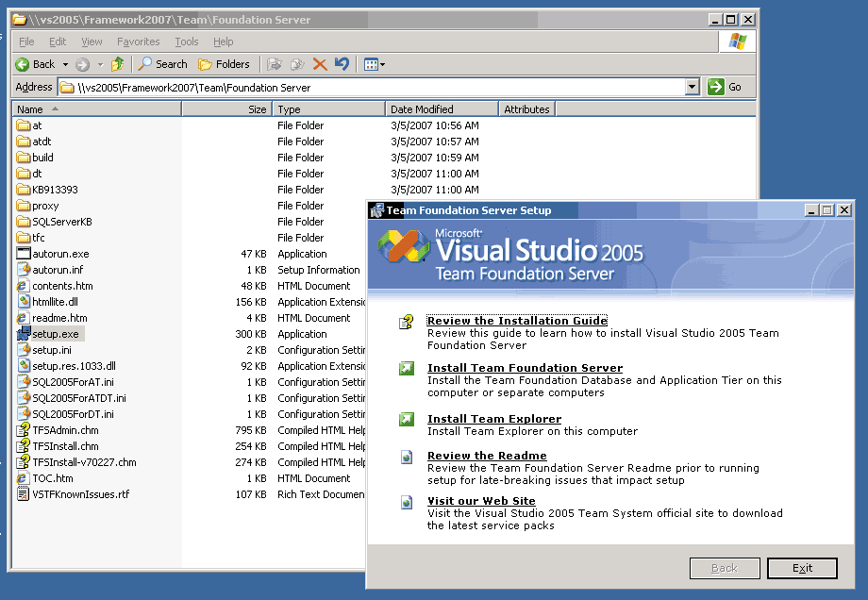The height and width of the screenshot is (600, 868).
Task: Select the setup.res.1033.dll file icon
Action: pos(24,366)
